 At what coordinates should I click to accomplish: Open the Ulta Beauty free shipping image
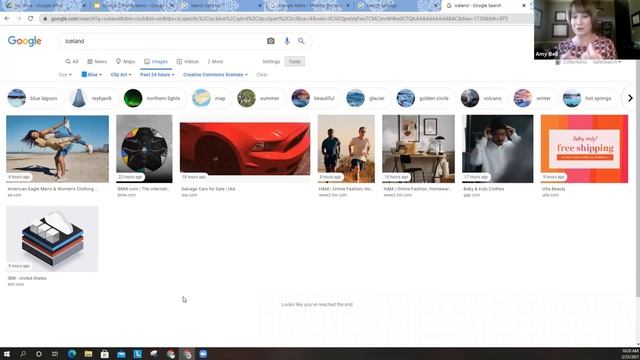(584, 149)
